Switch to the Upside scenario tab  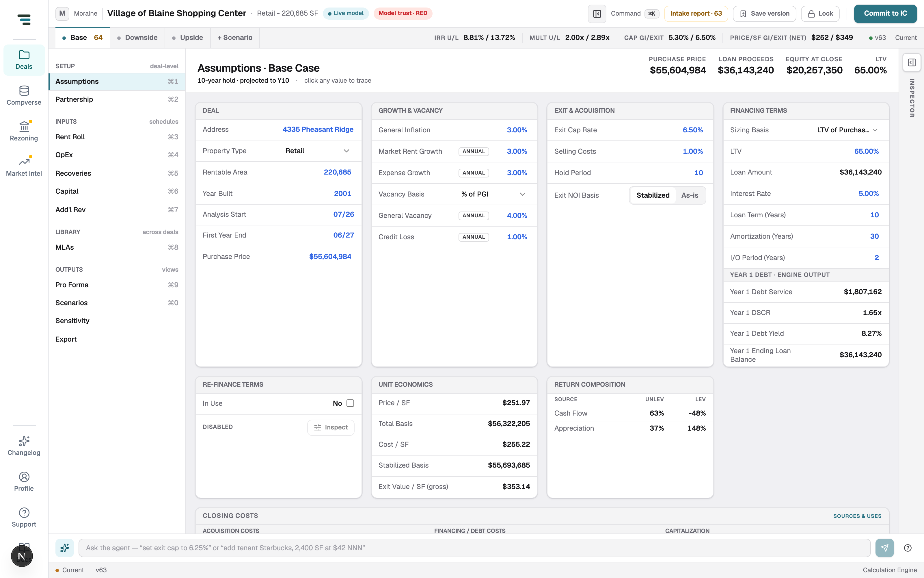[187, 38]
